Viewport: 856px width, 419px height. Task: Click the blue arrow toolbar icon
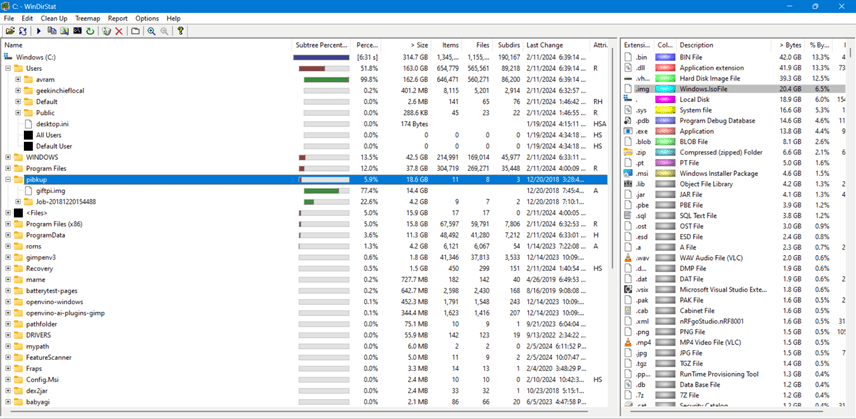click(x=39, y=31)
